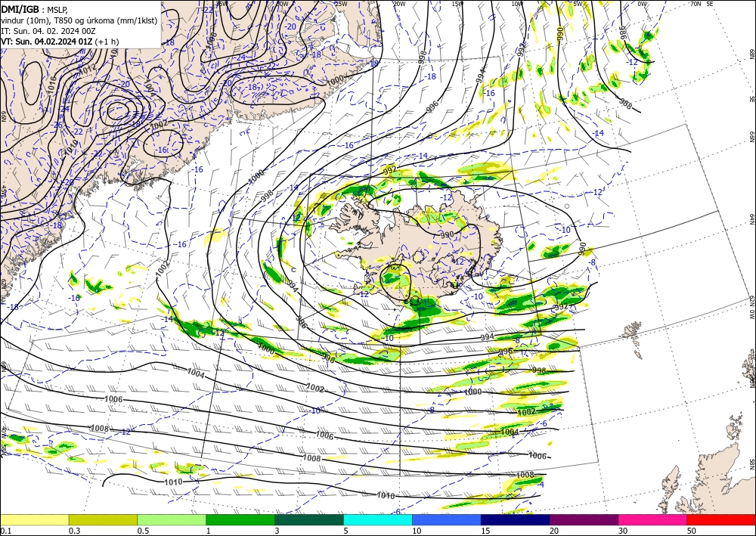
Task: Pick the dark green 3–5 mm legend band
Action: coord(309,519)
